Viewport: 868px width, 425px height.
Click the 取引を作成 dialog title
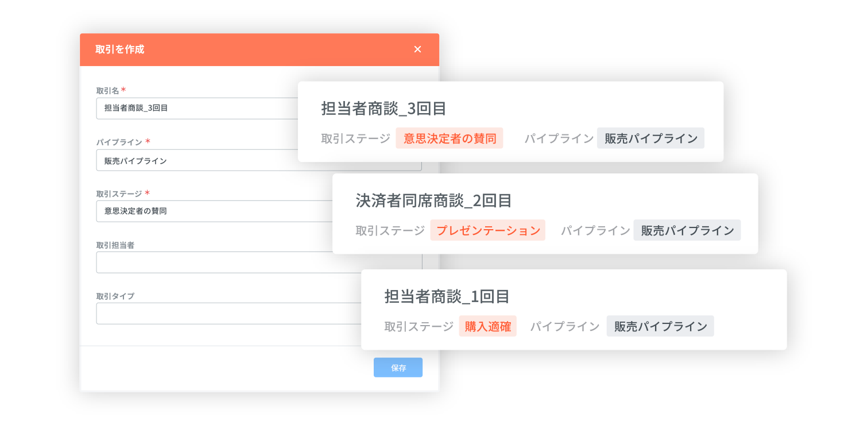click(x=120, y=49)
